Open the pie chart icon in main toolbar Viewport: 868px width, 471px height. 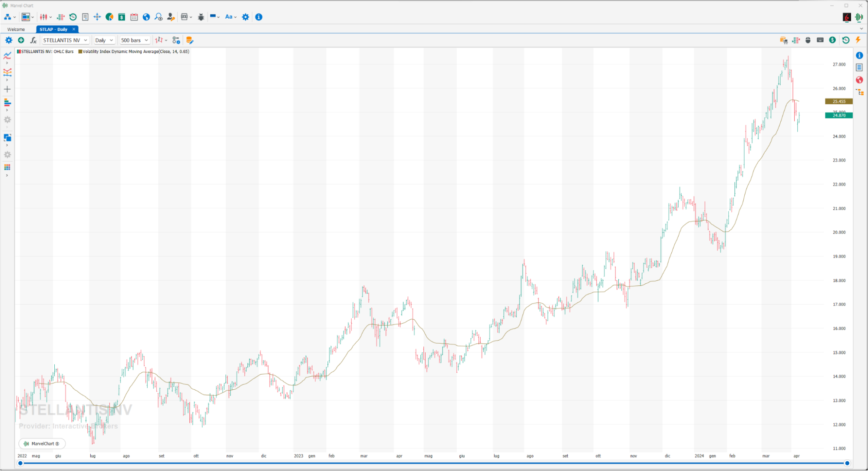tap(109, 17)
